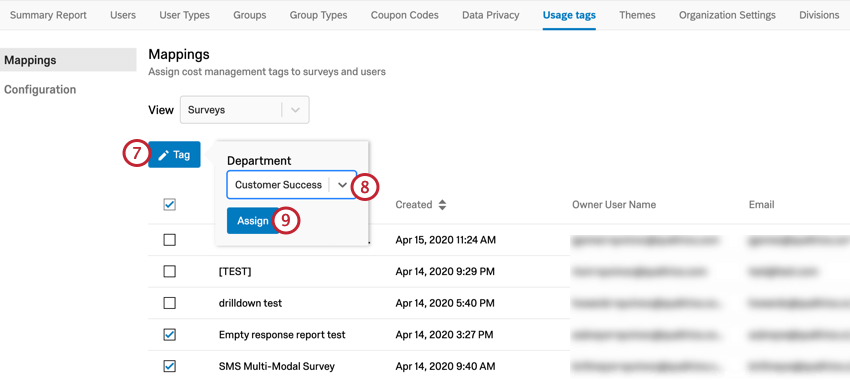Click the Assign button
The image size is (850, 380).
coord(253,221)
